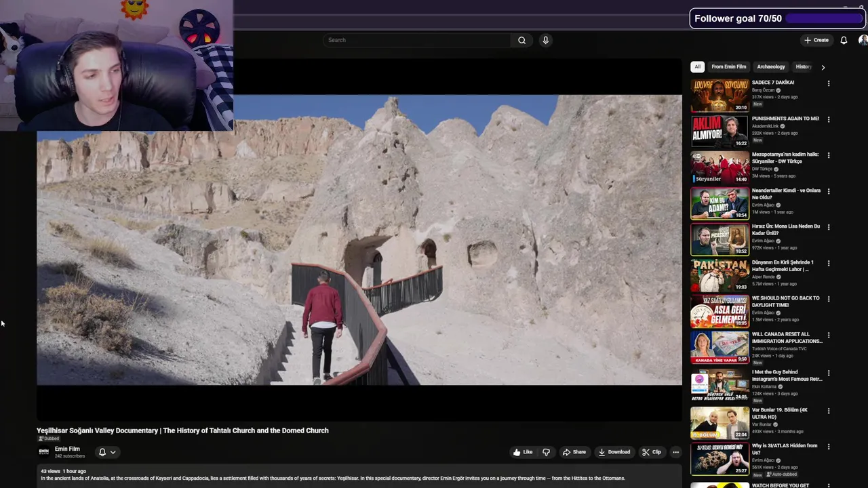Like the video with thumbs up
This screenshot has height=488, width=868.
522,452
